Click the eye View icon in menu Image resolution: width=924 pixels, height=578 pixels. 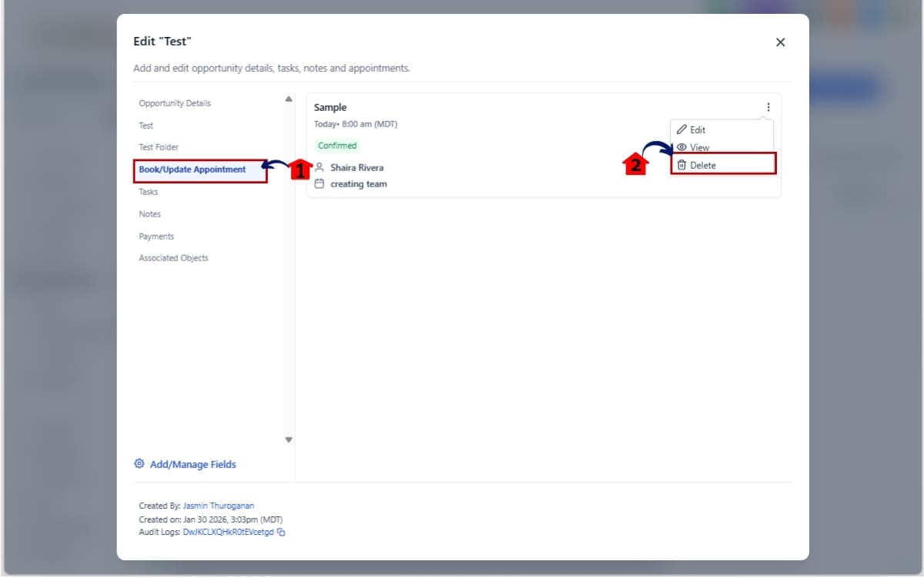coord(681,147)
